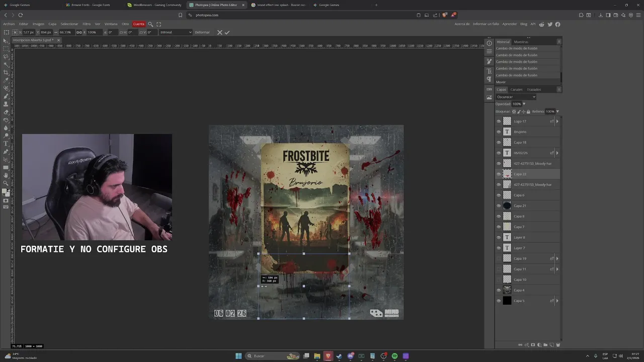This screenshot has width=644, height=362.
Task: Select the Brush tool
Action: 6,96
